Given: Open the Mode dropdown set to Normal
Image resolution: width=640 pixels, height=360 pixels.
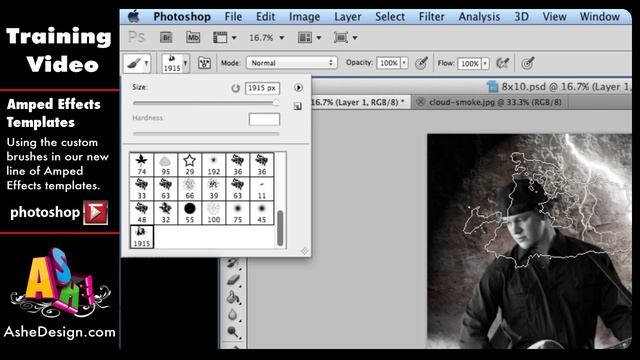Looking at the screenshot, I should pyautogui.click(x=292, y=63).
